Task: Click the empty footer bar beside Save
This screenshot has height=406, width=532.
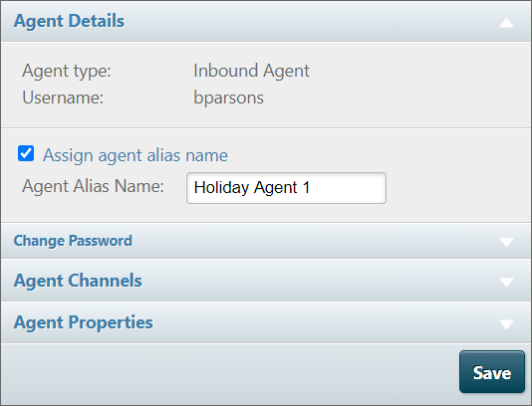Action: tap(229, 373)
